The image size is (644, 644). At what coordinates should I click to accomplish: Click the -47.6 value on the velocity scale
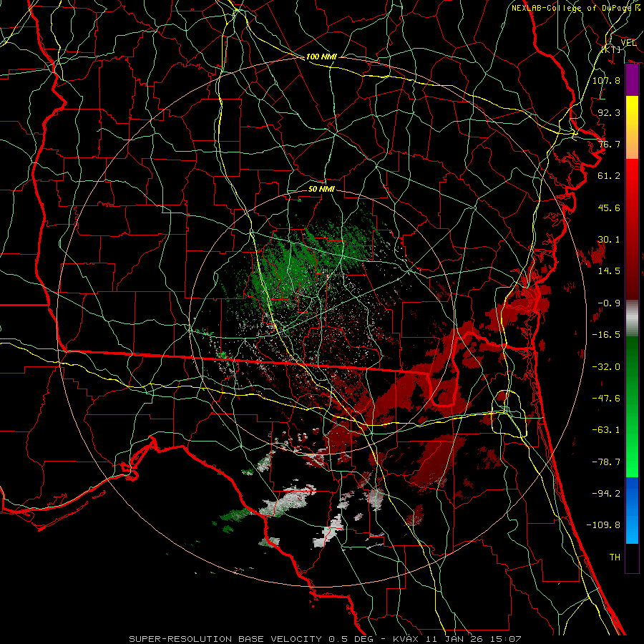[606, 399]
